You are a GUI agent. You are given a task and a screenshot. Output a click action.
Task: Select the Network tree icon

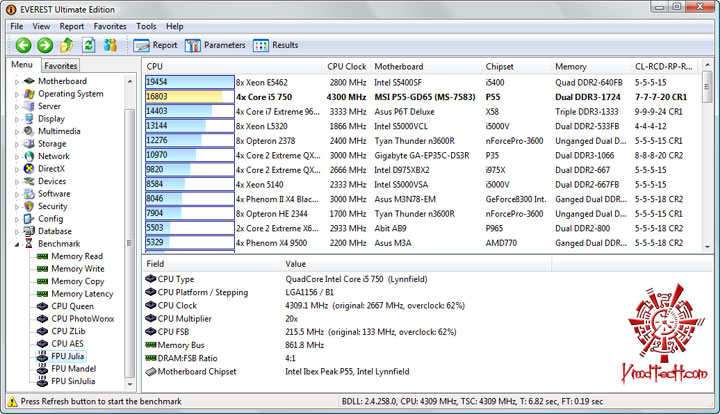pyautogui.click(x=29, y=156)
